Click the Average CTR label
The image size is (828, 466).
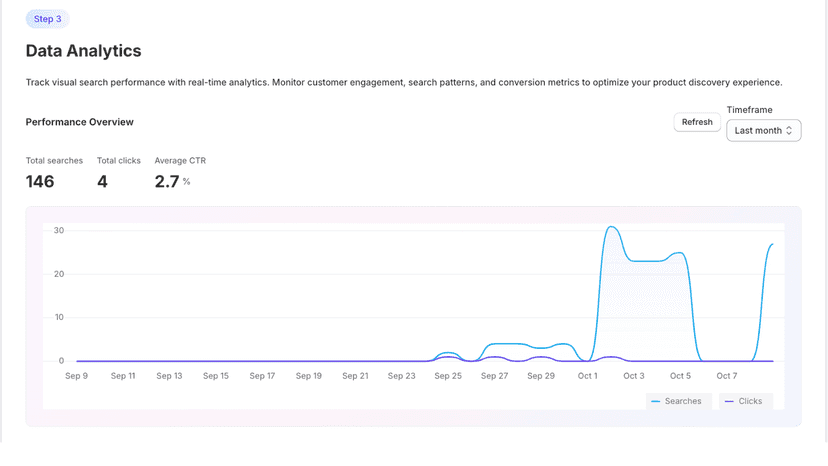(180, 161)
